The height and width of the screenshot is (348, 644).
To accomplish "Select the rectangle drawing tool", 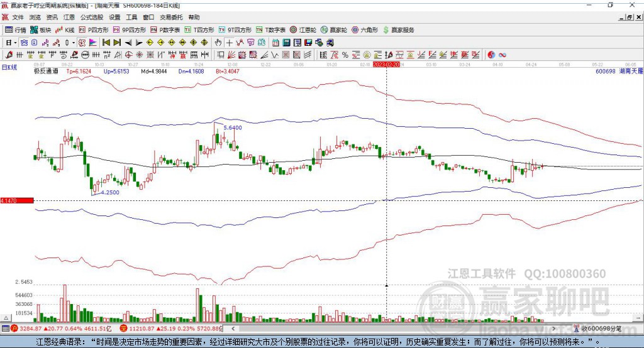I will pyautogui.click(x=221, y=55).
